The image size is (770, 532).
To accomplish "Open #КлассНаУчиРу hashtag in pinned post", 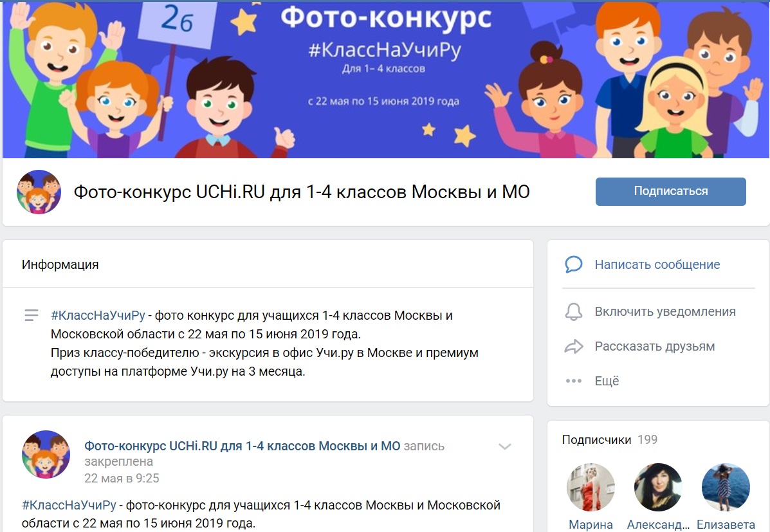I will pos(69,505).
